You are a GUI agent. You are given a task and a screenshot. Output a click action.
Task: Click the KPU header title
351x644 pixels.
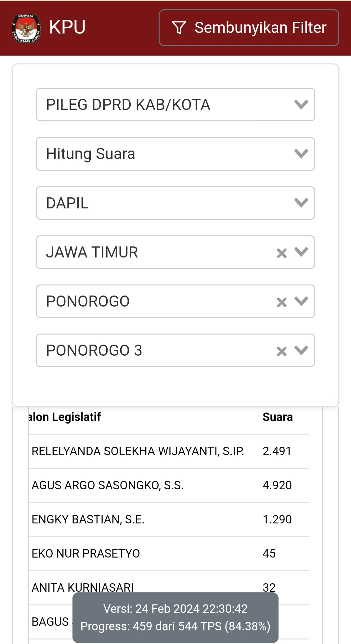(x=67, y=27)
